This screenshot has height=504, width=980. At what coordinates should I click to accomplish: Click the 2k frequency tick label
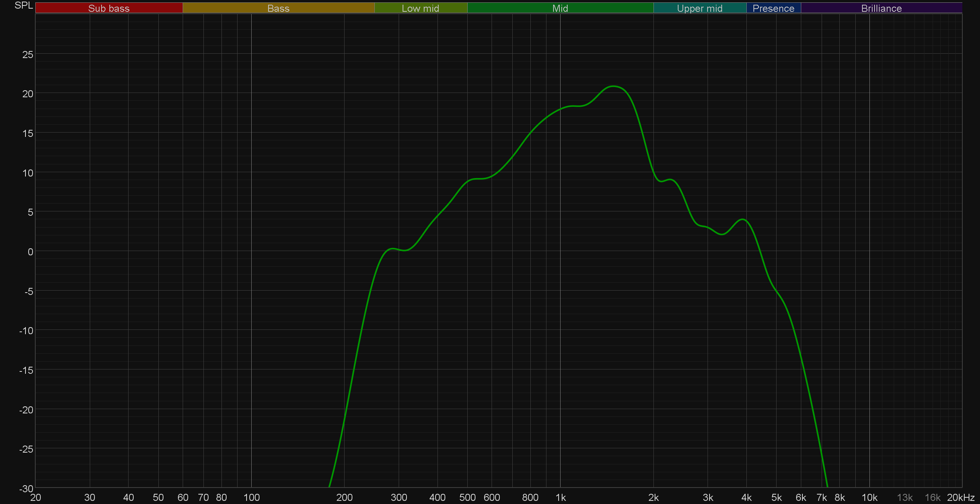(x=653, y=497)
